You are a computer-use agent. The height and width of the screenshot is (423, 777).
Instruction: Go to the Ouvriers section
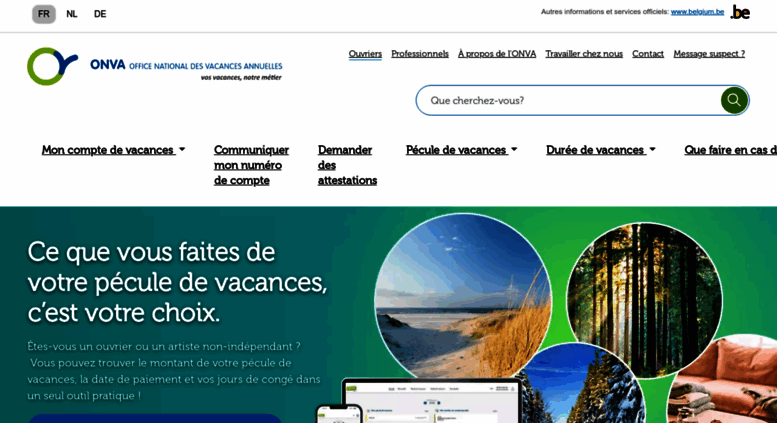click(365, 54)
